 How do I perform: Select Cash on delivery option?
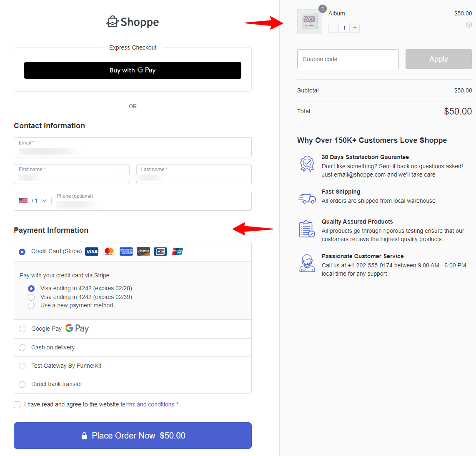coord(22,348)
